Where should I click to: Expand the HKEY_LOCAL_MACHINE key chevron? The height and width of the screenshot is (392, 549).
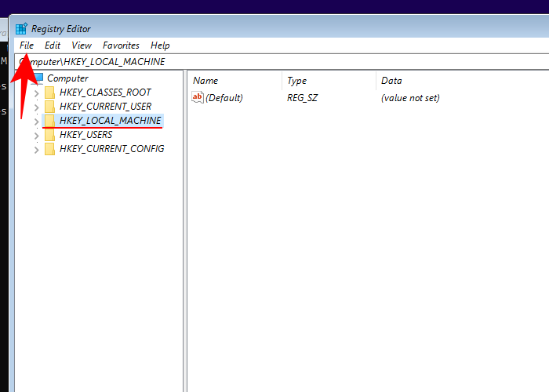pyautogui.click(x=36, y=122)
